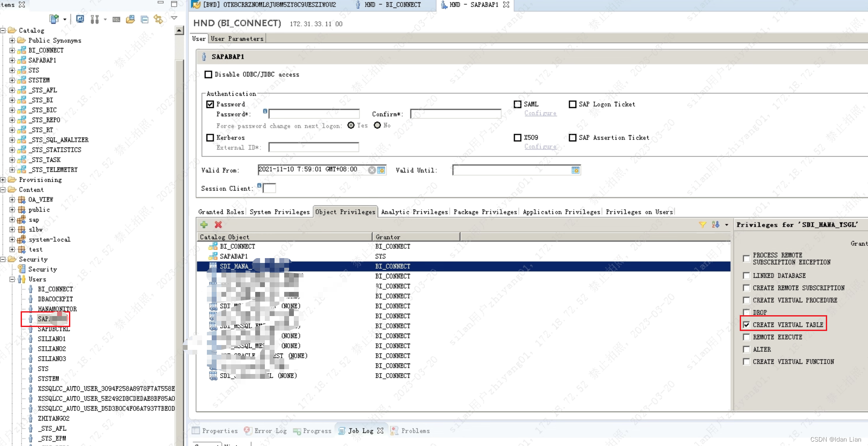This screenshot has height=446, width=868.
Task: Switch to the Error Log tab
Action: click(270, 431)
